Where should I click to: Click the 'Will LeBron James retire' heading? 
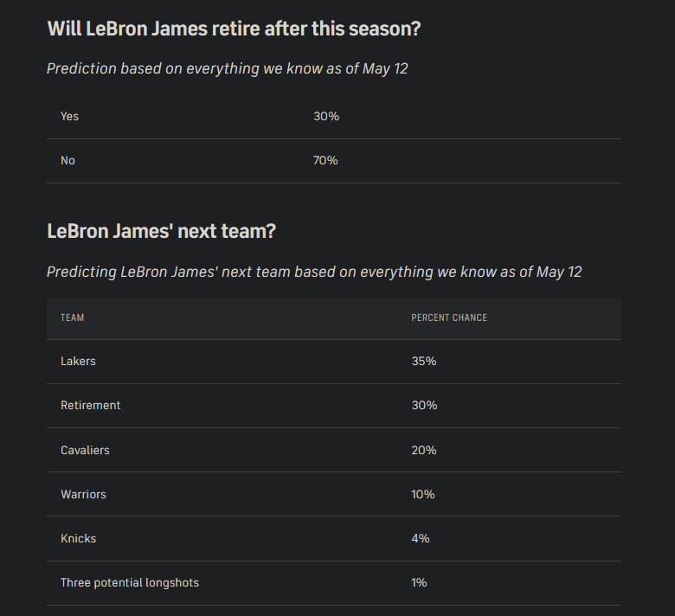click(234, 29)
